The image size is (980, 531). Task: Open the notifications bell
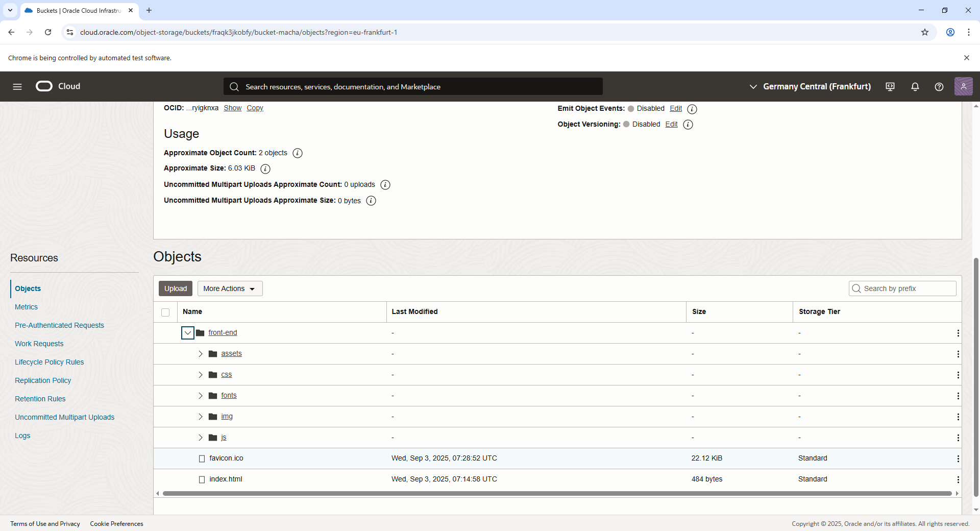click(x=915, y=87)
